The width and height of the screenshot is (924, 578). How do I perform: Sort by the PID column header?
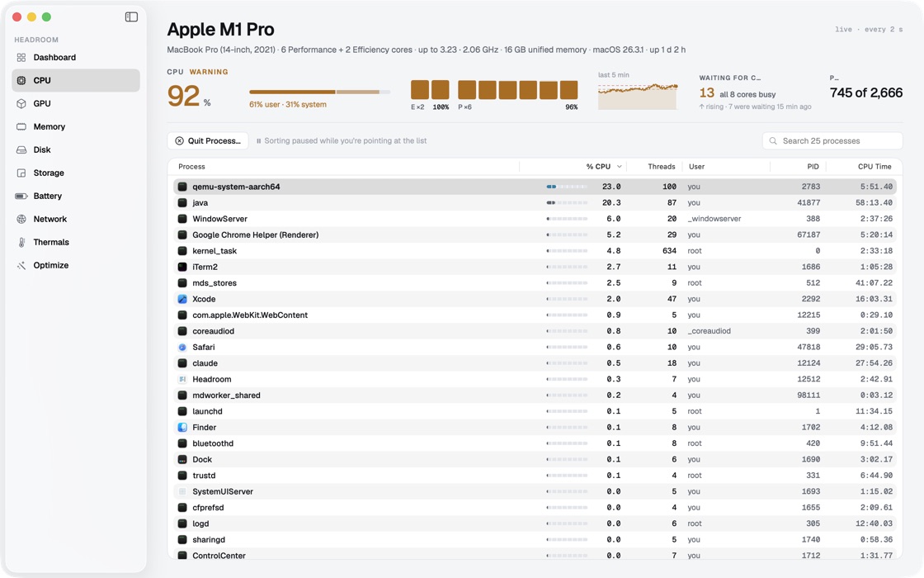[x=813, y=166]
